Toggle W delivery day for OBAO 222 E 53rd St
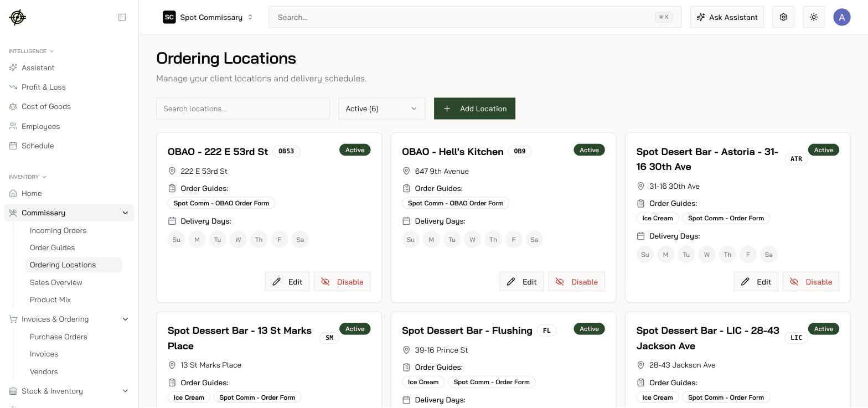868x408 pixels. (x=238, y=240)
